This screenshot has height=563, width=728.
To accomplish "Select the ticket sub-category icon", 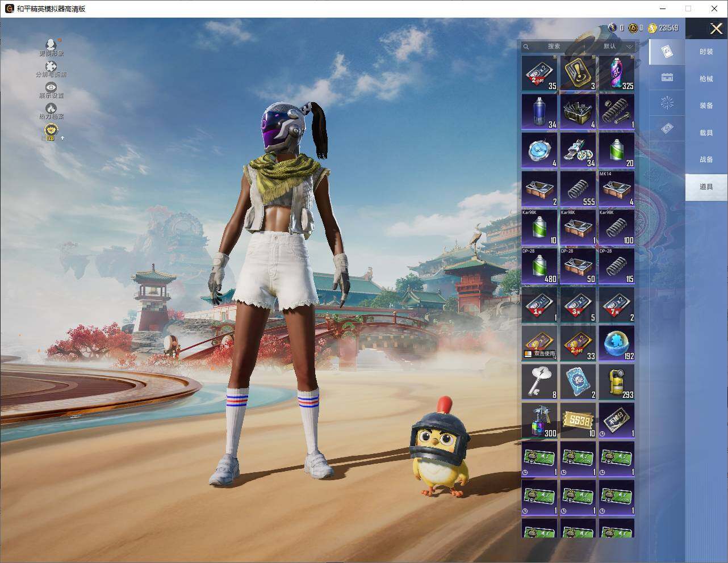I will pyautogui.click(x=667, y=129).
